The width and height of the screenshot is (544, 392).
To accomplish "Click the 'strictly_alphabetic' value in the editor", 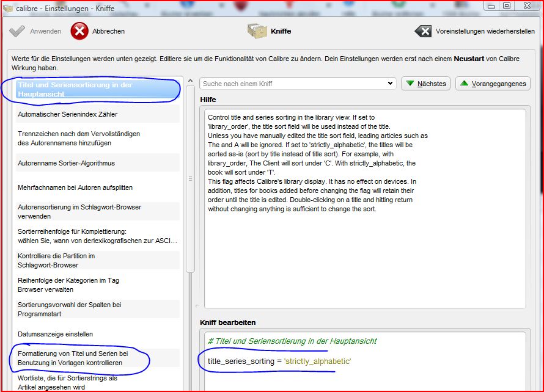I will [x=317, y=361].
